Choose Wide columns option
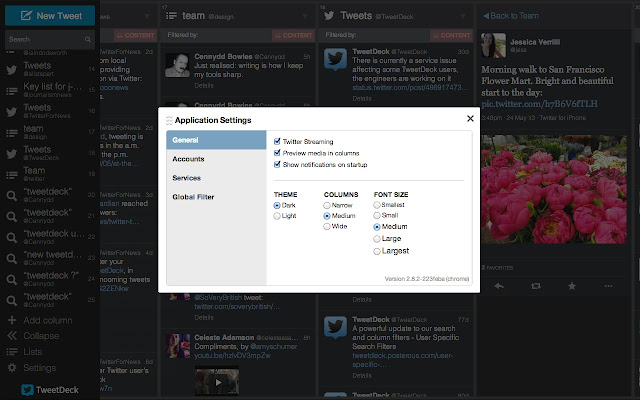640x400 pixels. [327, 227]
